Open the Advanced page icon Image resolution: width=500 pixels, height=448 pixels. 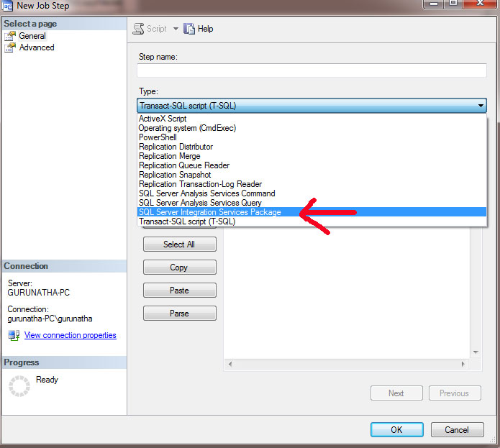[10, 47]
